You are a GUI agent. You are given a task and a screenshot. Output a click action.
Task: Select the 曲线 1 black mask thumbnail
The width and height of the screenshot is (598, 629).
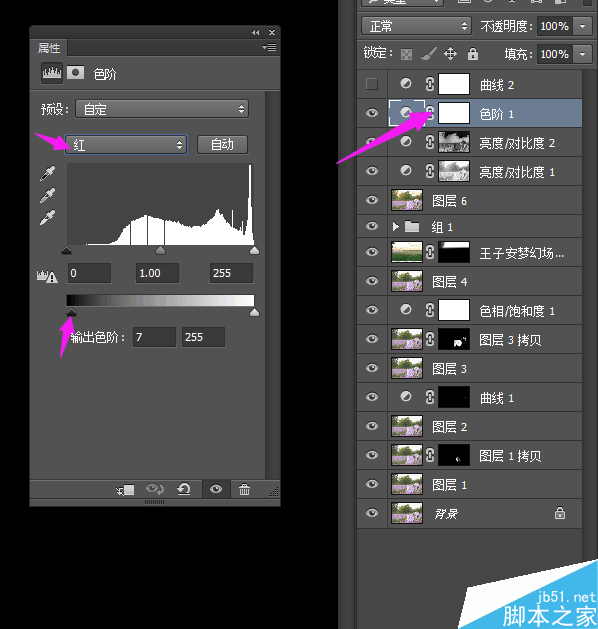[454, 397]
